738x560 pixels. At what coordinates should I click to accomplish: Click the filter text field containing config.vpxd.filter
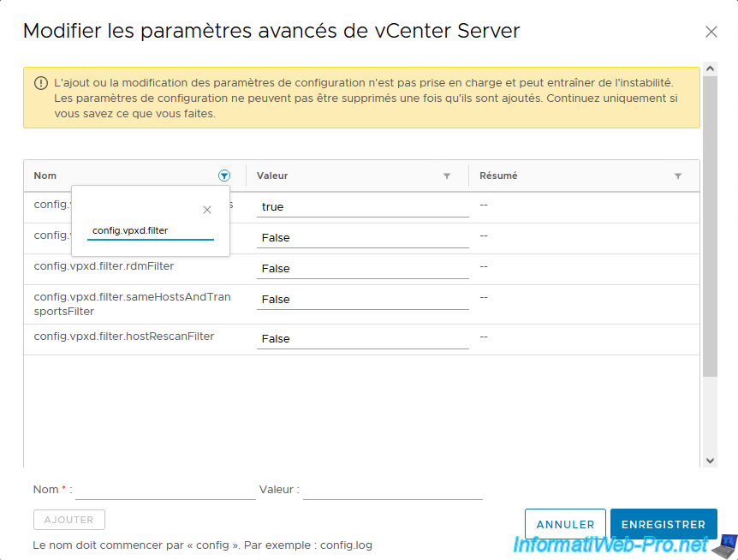tap(151, 230)
